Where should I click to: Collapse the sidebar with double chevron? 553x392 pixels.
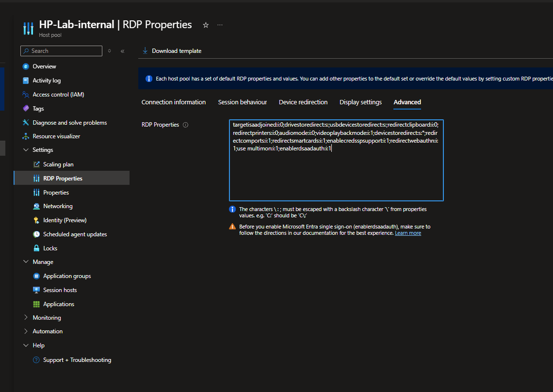click(122, 51)
